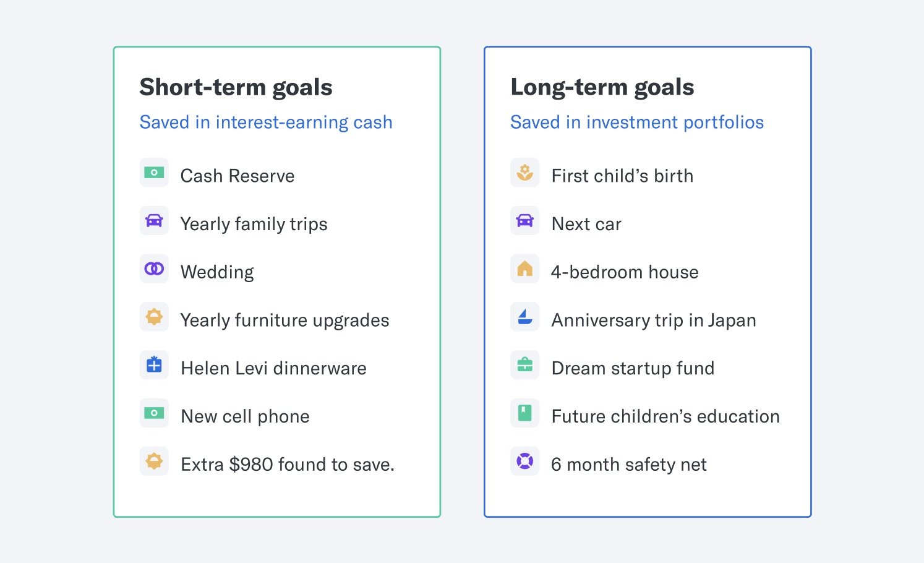924x563 pixels.
Task: Click the blue gift icon beside Helen Levi dinnerware
Action: click(154, 365)
